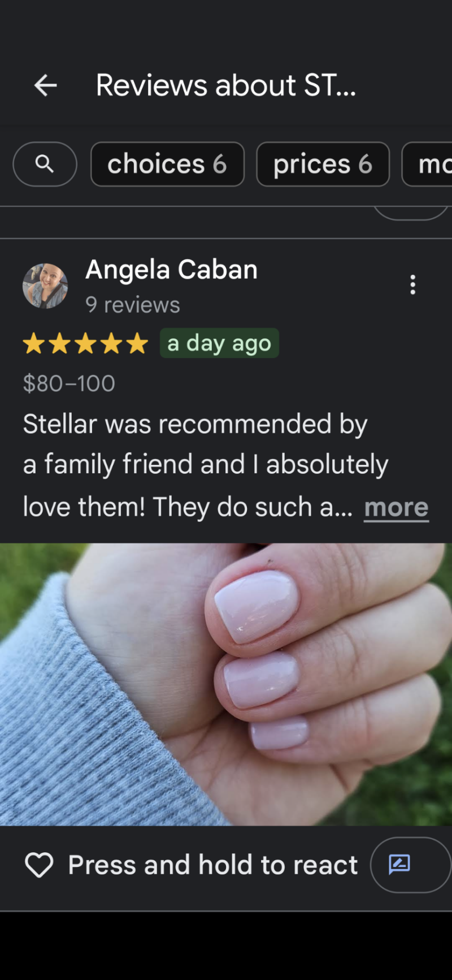Tap the Reviews about ST... title

(x=226, y=85)
